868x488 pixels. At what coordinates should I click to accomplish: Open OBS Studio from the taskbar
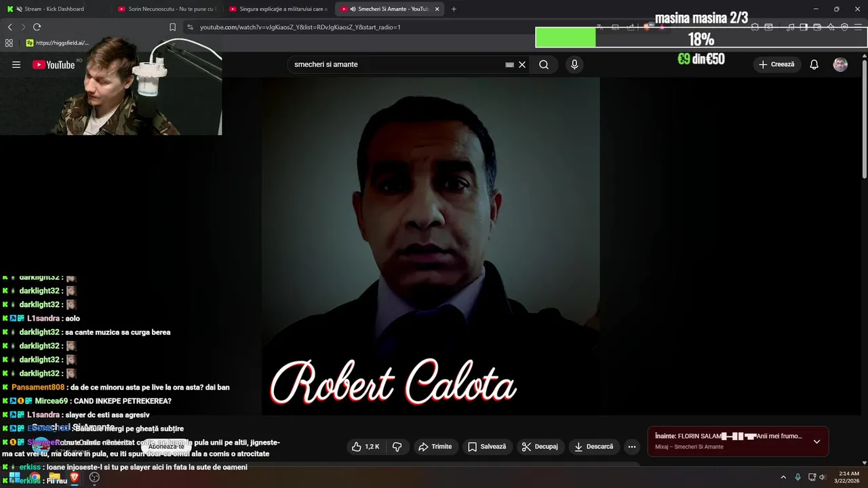click(x=94, y=477)
